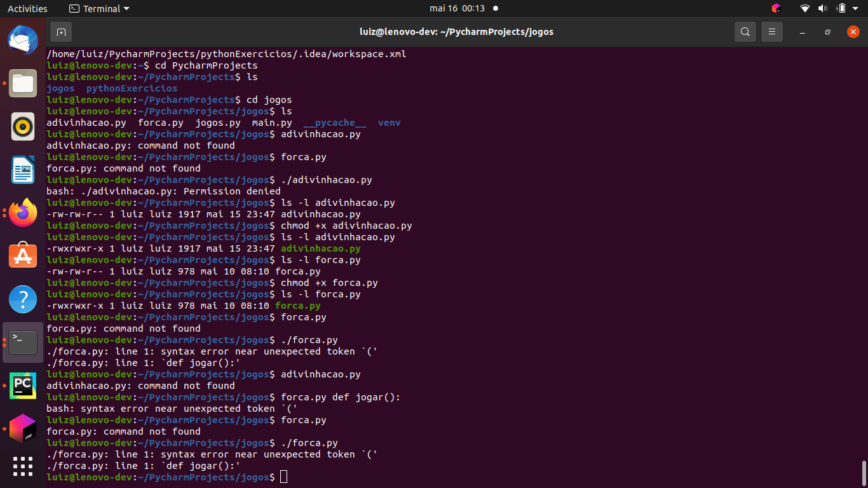Screen dimensions: 868x488
Task: Click the 'forca.py def jogar():' command
Action: pos(341,397)
